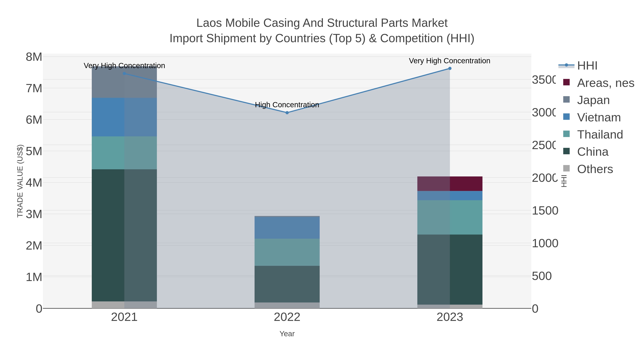The image size is (644, 362).
Task: Click the 2021 x-axis label
Action: 124,317
